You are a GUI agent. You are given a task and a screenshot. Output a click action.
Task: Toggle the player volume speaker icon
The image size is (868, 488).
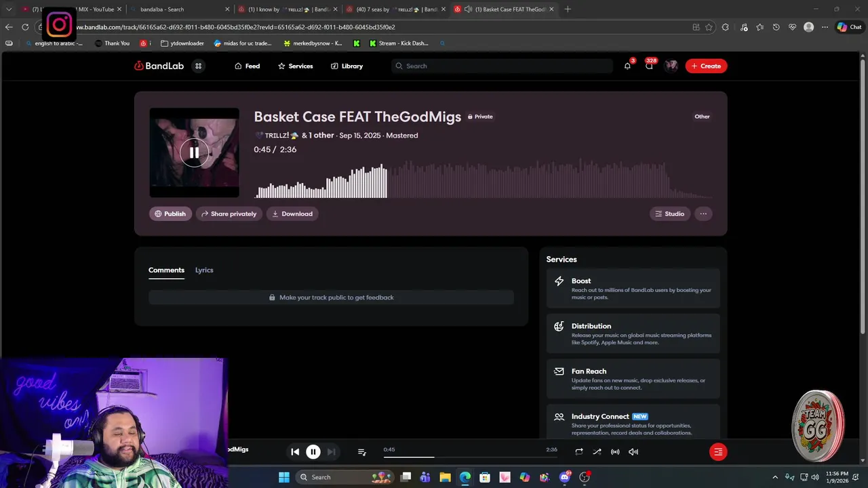pyautogui.click(x=633, y=451)
